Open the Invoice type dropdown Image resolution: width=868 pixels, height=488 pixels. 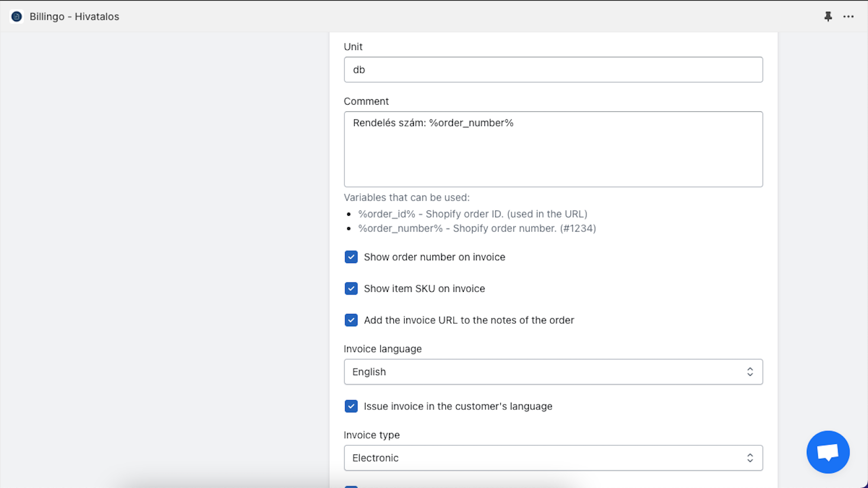(x=553, y=458)
